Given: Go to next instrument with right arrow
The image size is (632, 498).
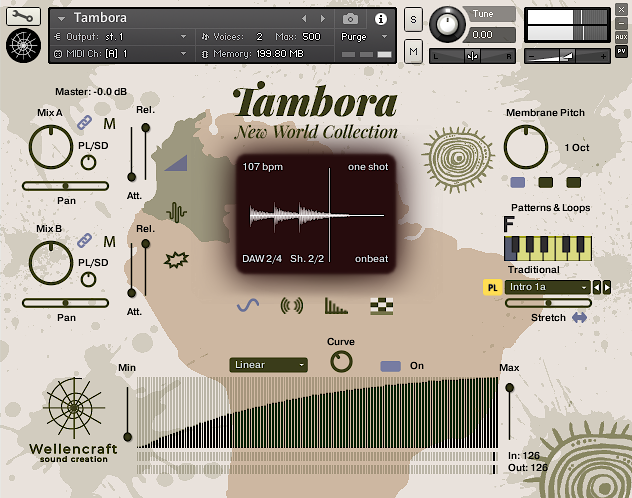Looking at the screenshot, I should pyautogui.click(x=322, y=19).
